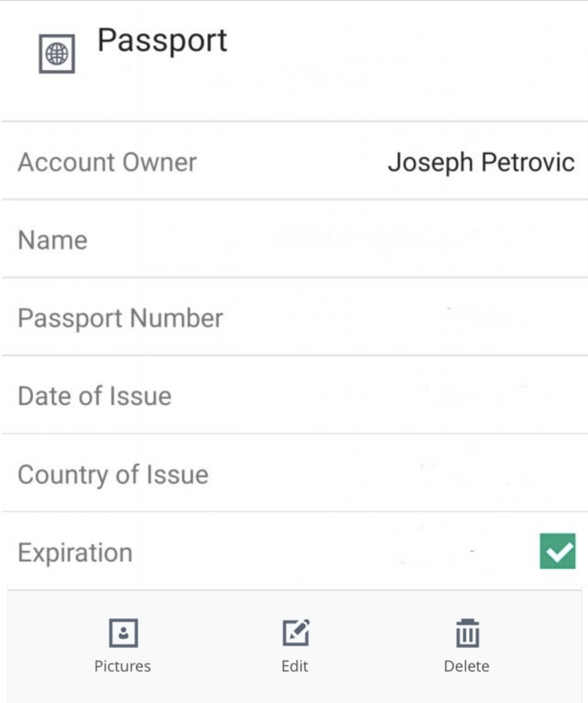Click the Expiration label

75,553
